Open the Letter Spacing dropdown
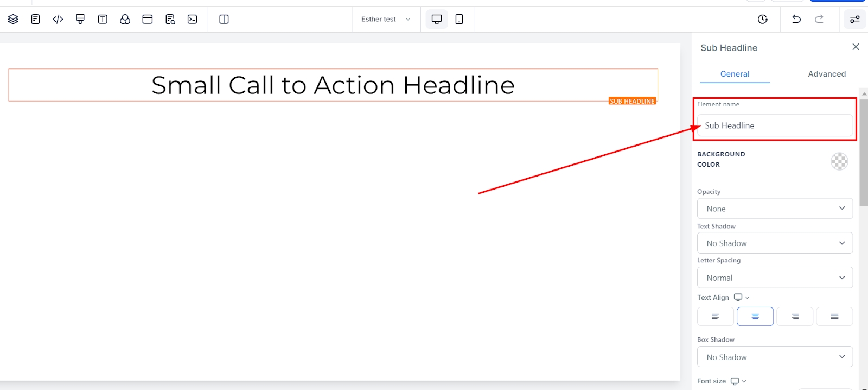Screen dimensions: 868x390 pyautogui.click(x=774, y=278)
